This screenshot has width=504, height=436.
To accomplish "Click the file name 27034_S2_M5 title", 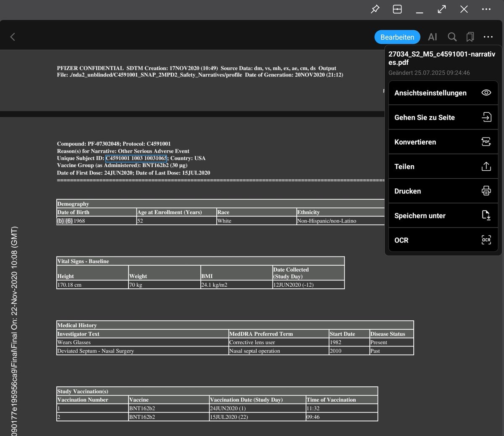I will [x=442, y=58].
